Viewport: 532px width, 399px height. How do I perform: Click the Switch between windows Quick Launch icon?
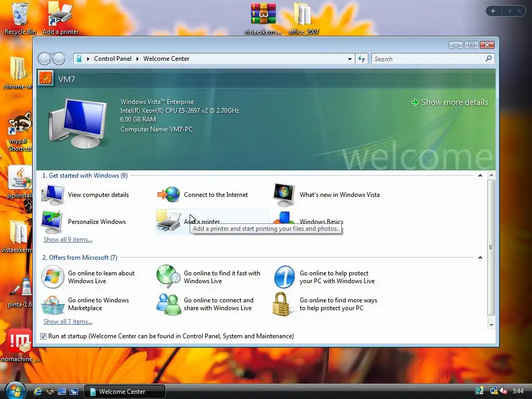point(74,391)
